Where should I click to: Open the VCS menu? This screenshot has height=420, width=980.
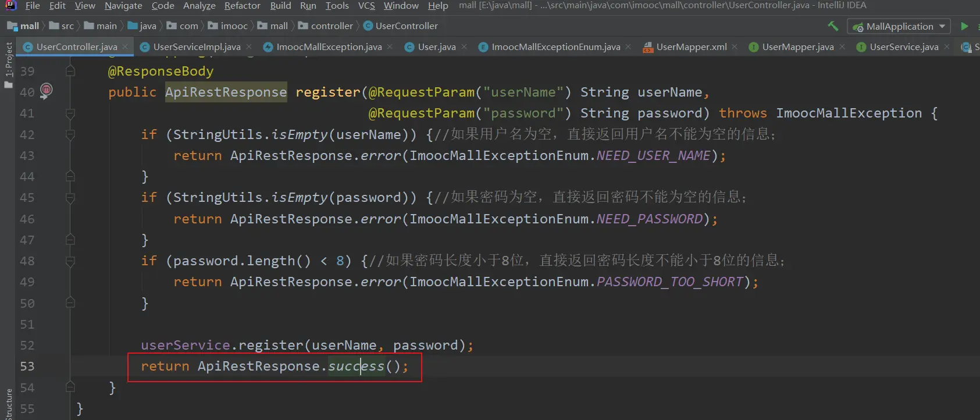pos(366,6)
